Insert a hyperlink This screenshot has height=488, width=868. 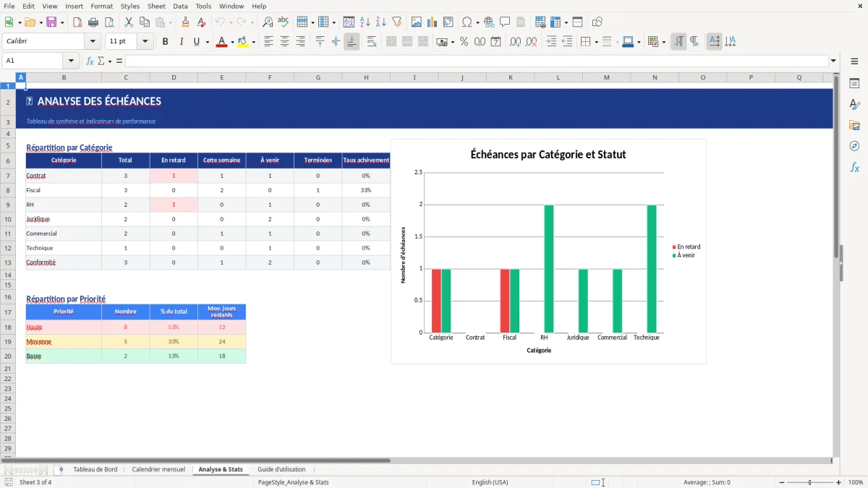[489, 22]
